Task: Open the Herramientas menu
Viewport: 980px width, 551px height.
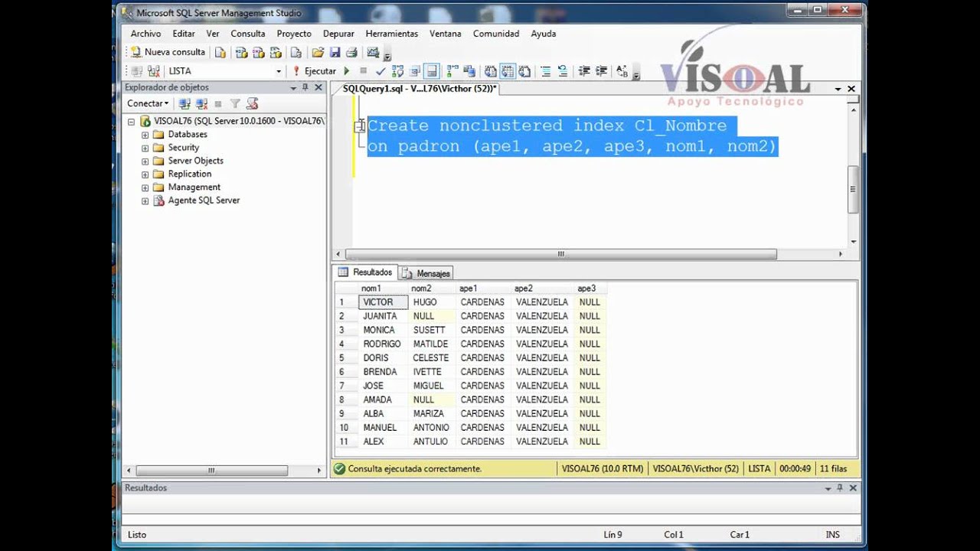Action: (x=392, y=34)
